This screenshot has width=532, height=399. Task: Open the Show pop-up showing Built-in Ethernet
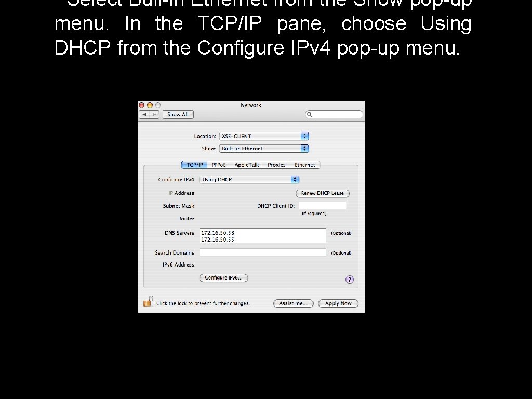click(264, 148)
